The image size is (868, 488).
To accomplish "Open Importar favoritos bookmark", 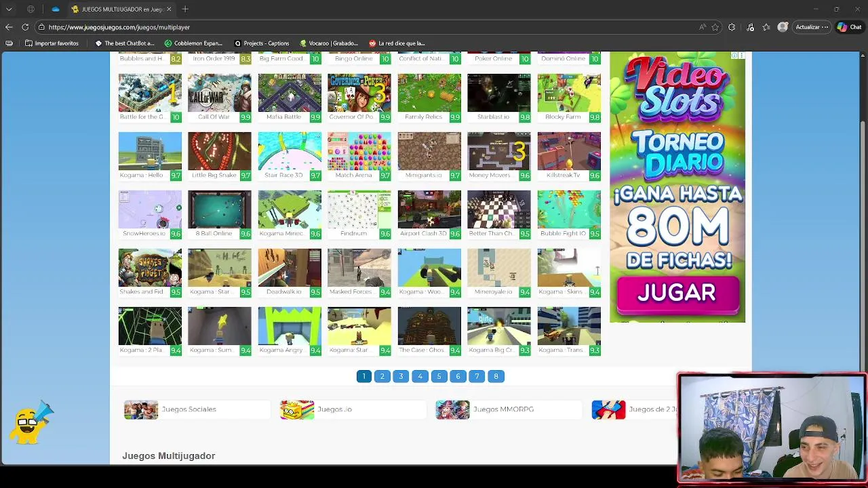I will pyautogui.click(x=52, y=43).
